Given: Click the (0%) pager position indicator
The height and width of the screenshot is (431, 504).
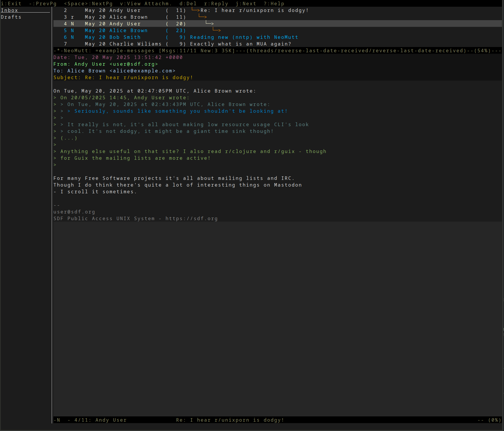Looking at the screenshot, I should click(x=495, y=420).
